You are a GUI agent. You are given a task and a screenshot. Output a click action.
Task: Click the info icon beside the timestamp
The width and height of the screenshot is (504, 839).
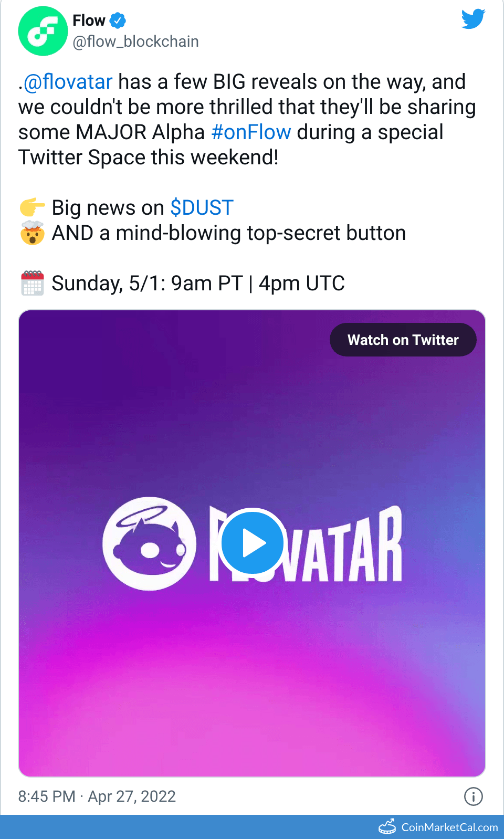473,796
